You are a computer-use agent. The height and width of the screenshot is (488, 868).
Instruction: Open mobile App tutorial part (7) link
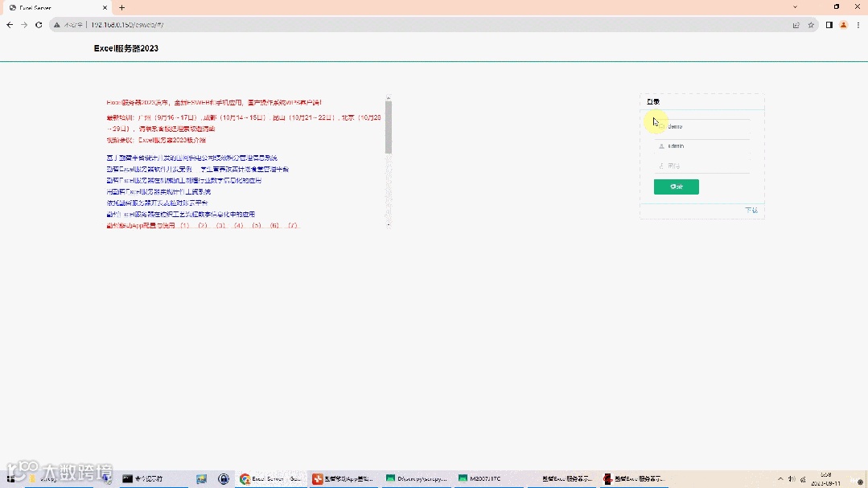293,226
